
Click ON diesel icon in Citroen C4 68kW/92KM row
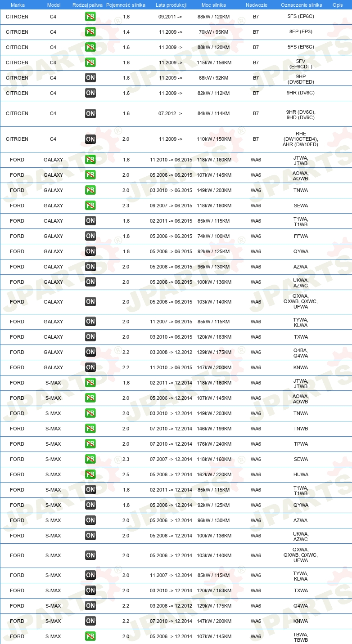[x=90, y=78]
